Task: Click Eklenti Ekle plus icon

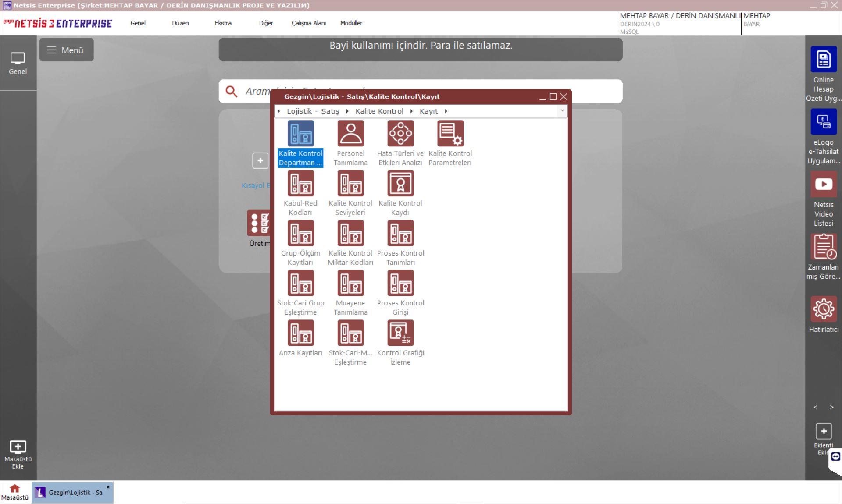Action: tap(824, 431)
